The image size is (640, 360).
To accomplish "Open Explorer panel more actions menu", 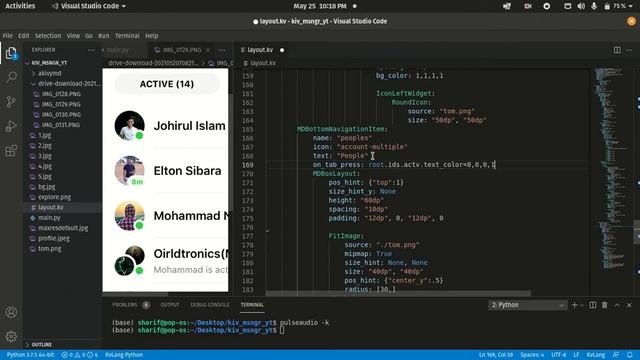I will (91, 50).
